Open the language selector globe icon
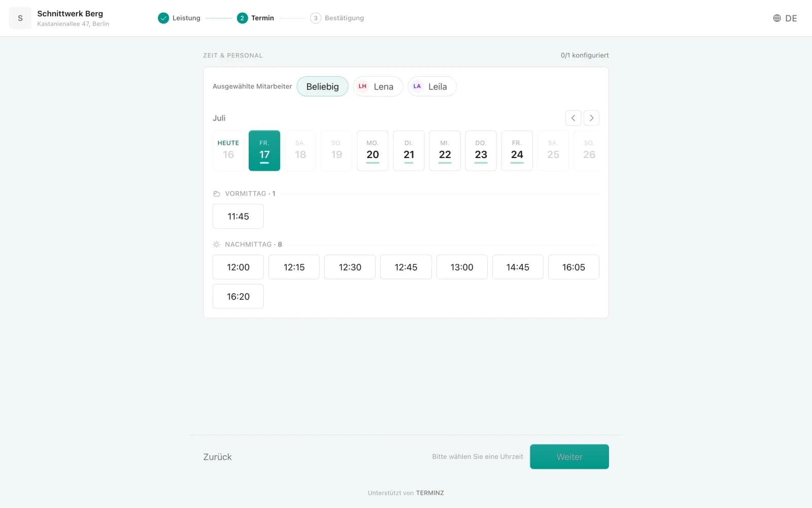Screen dimensions: 812x508 pos(776,18)
